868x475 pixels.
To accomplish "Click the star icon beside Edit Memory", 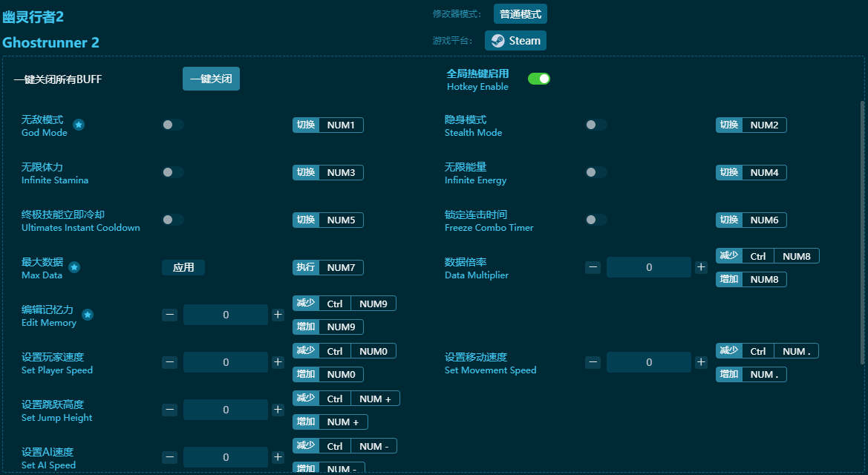I will (x=88, y=315).
